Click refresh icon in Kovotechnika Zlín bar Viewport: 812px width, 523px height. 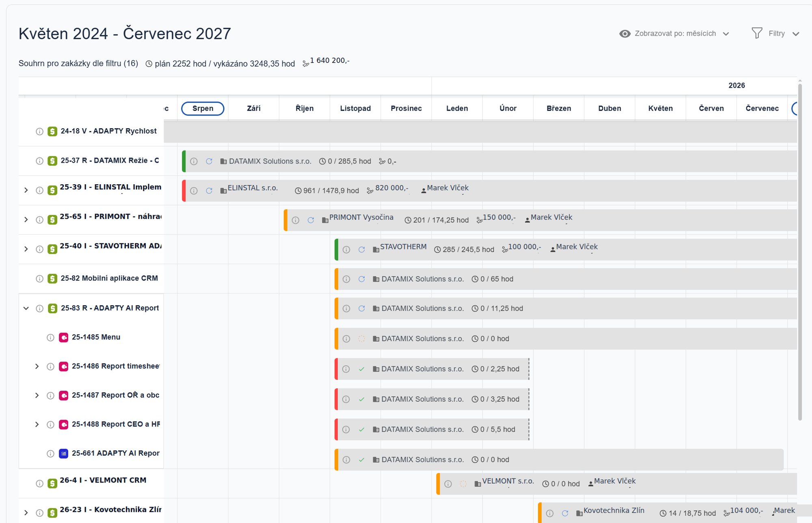[x=565, y=513]
